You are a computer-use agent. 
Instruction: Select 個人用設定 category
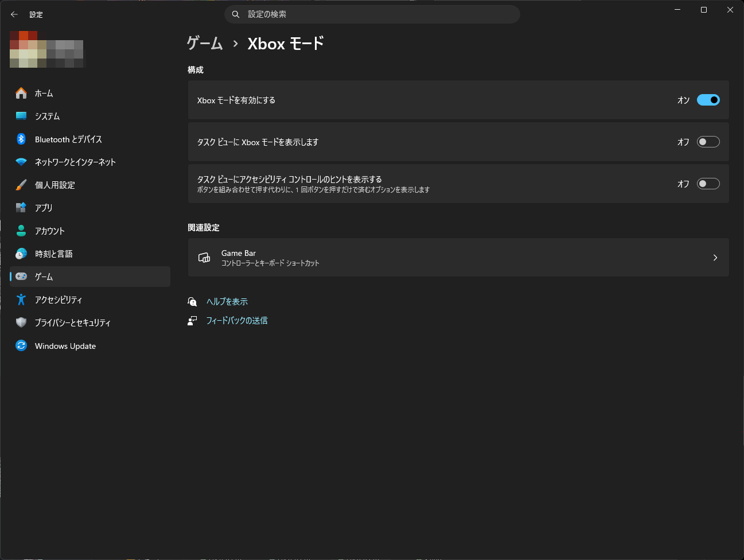[90, 185]
